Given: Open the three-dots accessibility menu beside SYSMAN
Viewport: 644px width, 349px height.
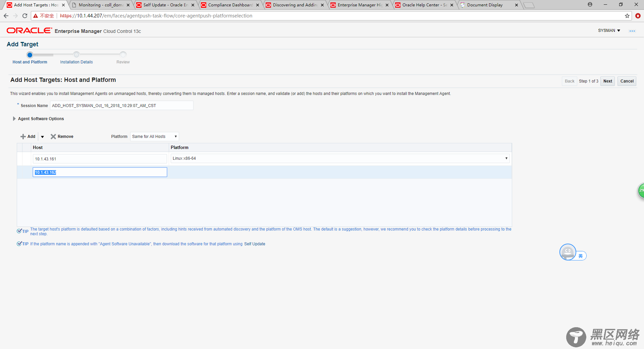Looking at the screenshot, I should pyautogui.click(x=632, y=31).
